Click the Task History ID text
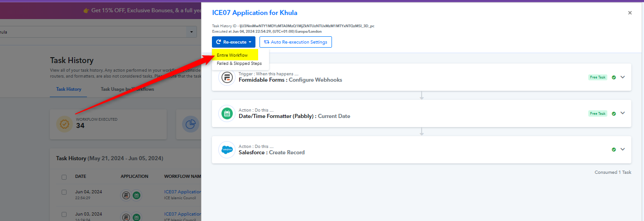 coord(293,26)
